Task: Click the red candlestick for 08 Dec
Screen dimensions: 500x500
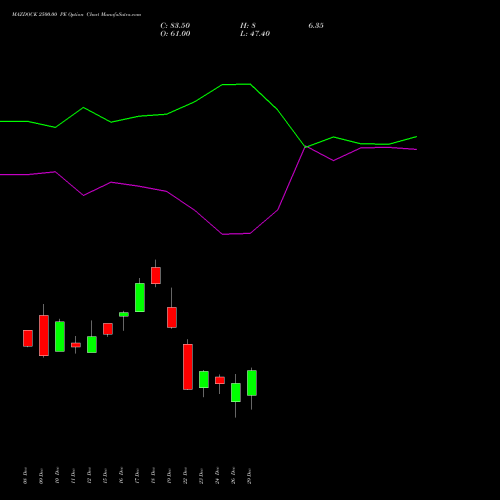Action: click(x=28, y=338)
